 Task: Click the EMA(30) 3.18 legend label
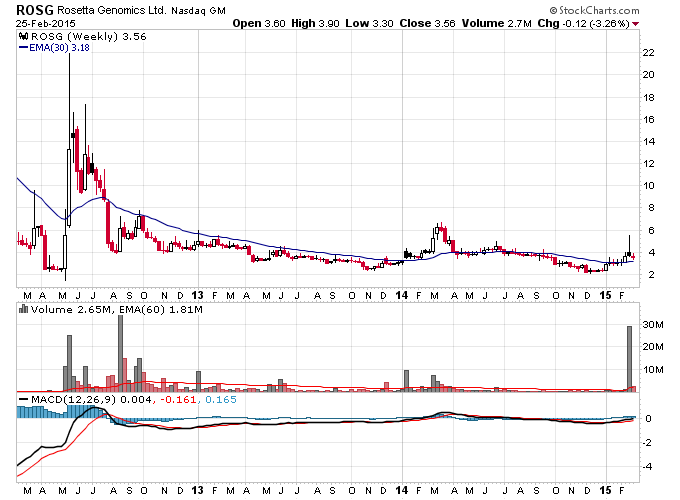coord(59,48)
